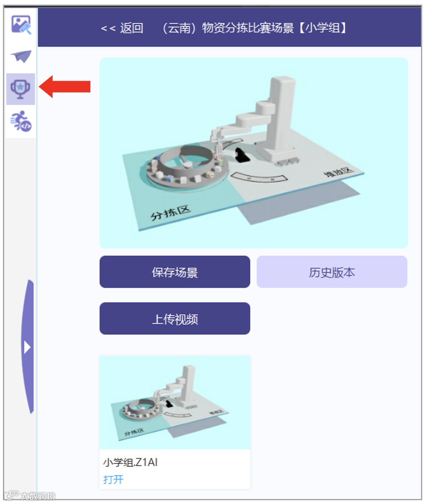Image resolution: width=426 pixels, height=504 pixels.
Task: Open 历史版本 history versions
Action: (x=332, y=272)
